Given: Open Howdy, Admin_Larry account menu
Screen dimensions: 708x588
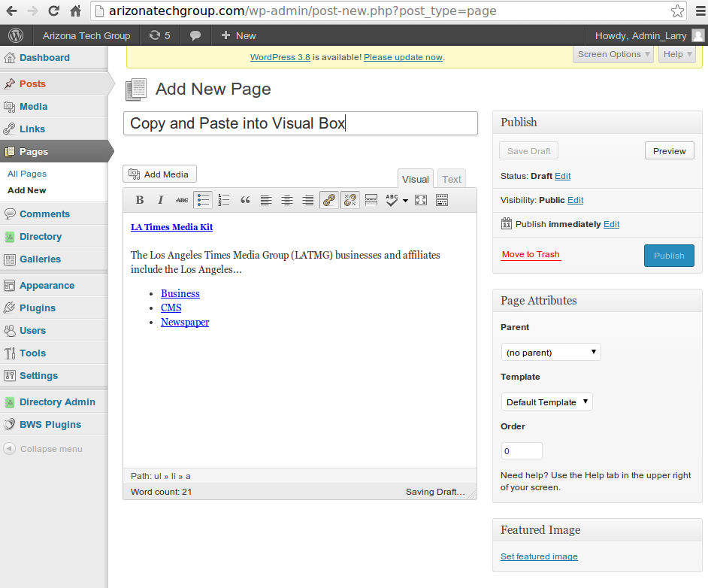Looking at the screenshot, I should pyautogui.click(x=649, y=35).
